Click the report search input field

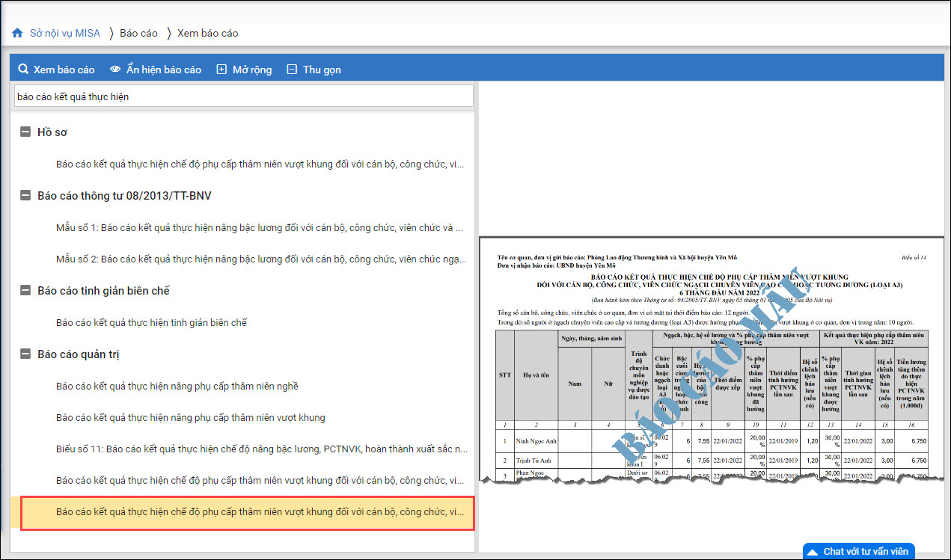244,96
